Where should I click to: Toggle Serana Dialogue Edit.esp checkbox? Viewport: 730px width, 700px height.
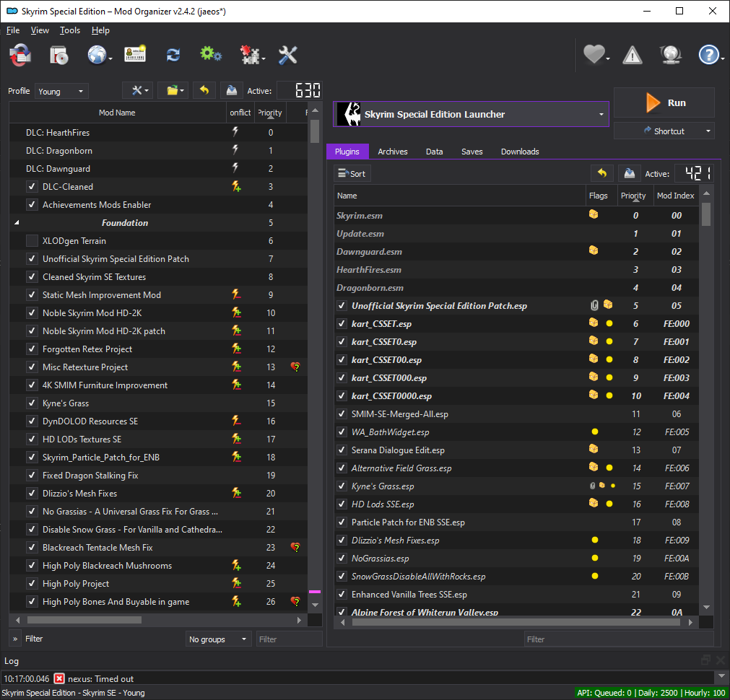pyautogui.click(x=342, y=450)
